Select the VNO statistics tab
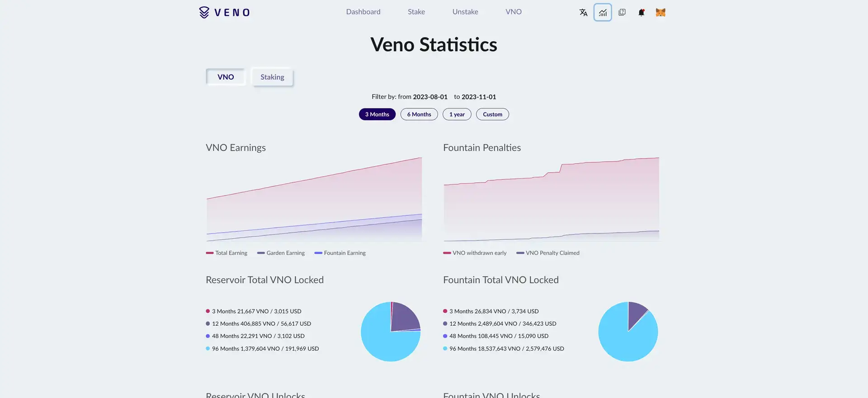Viewport: 868px width, 398px height. [226, 77]
